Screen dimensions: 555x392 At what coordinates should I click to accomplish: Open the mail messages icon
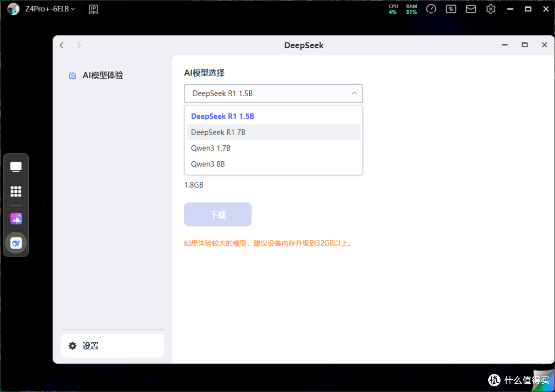471,9
